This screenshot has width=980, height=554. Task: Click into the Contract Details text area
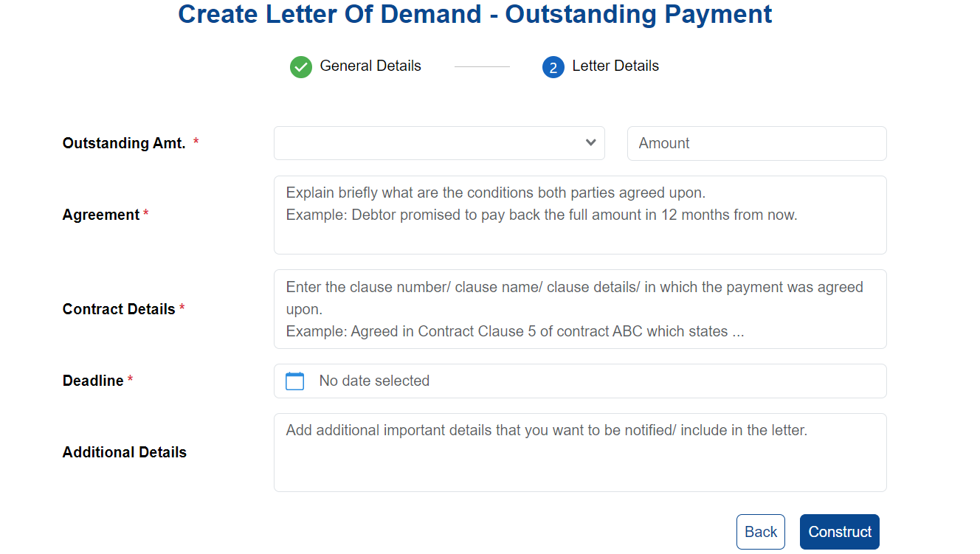pyautogui.click(x=580, y=309)
